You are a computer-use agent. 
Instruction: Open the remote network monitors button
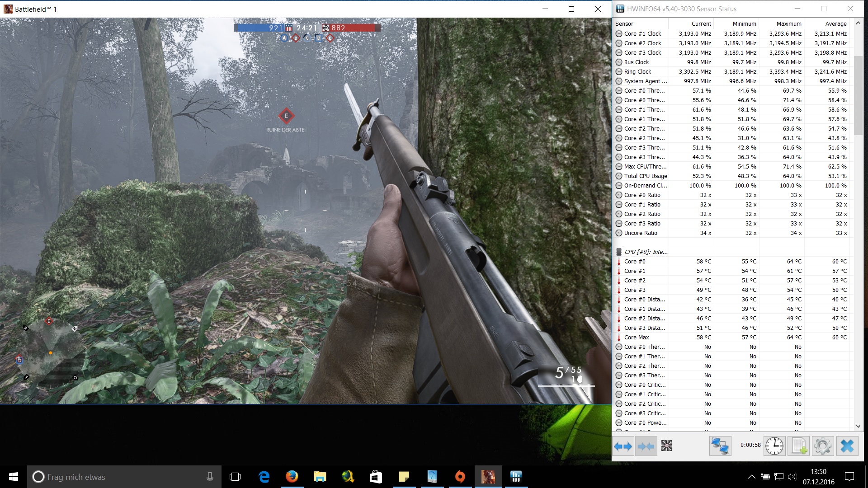pos(720,446)
